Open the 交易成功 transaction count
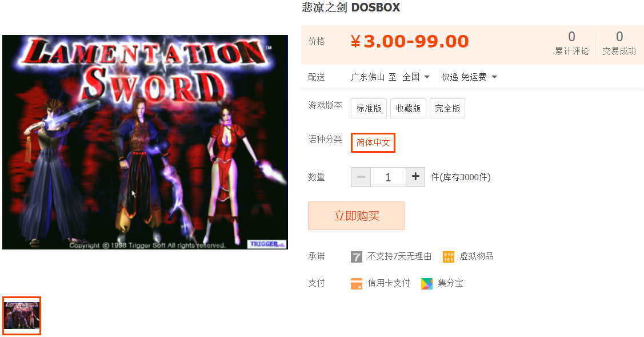Screen dimensions: 644x337 click(x=619, y=43)
